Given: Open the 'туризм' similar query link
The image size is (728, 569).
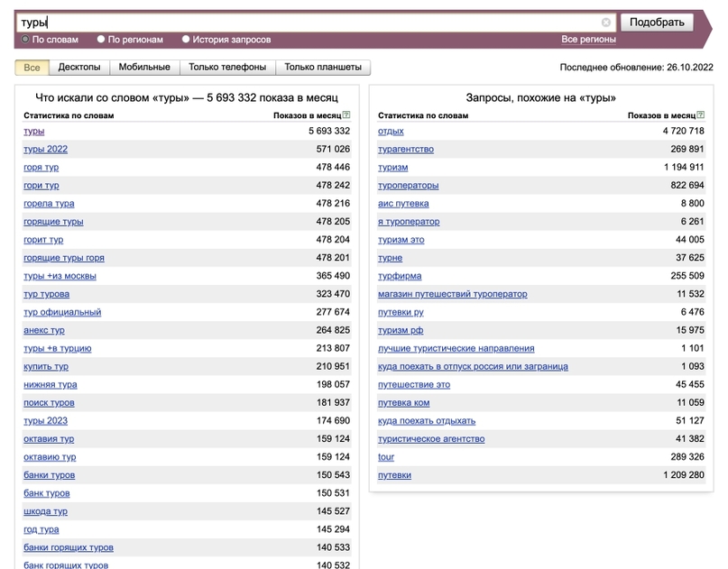Looking at the screenshot, I should coord(392,168).
